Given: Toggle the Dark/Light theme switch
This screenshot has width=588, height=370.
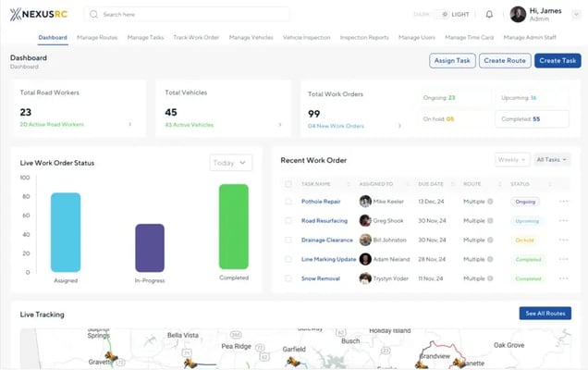Looking at the screenshot, I should pos(444,15).
